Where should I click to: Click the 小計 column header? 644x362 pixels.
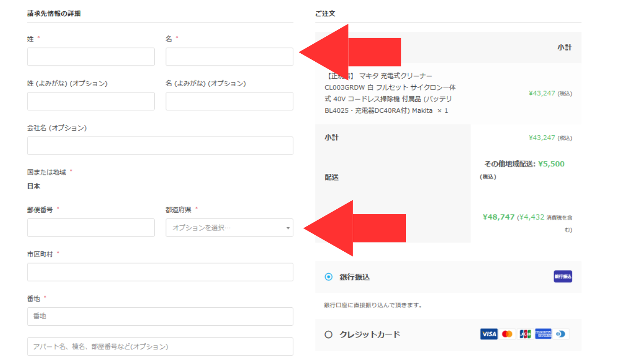coord(564,48)
